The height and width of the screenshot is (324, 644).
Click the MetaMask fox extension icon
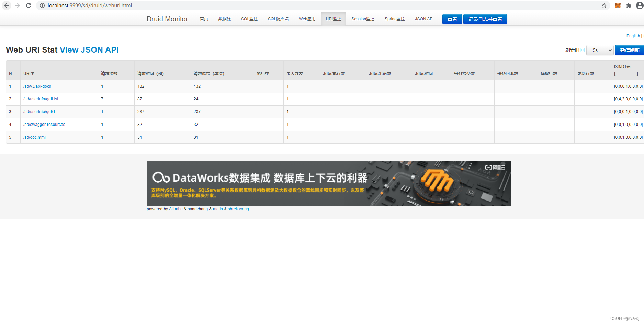click(x=618, y=6)
